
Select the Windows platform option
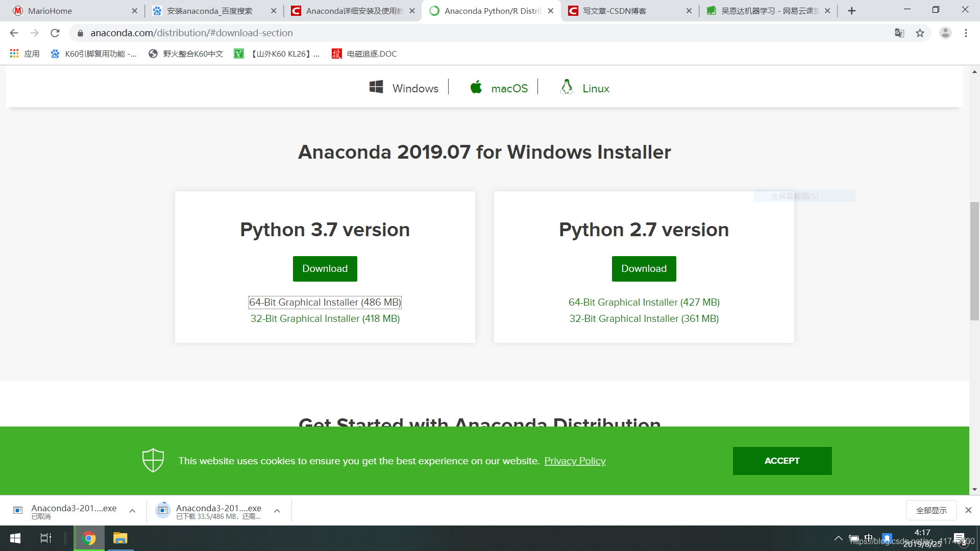coord(403,88)
